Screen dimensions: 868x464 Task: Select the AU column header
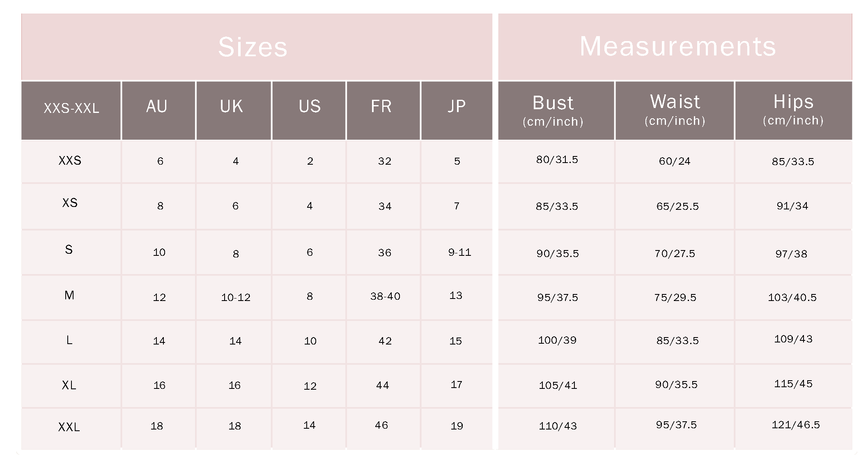158,110
